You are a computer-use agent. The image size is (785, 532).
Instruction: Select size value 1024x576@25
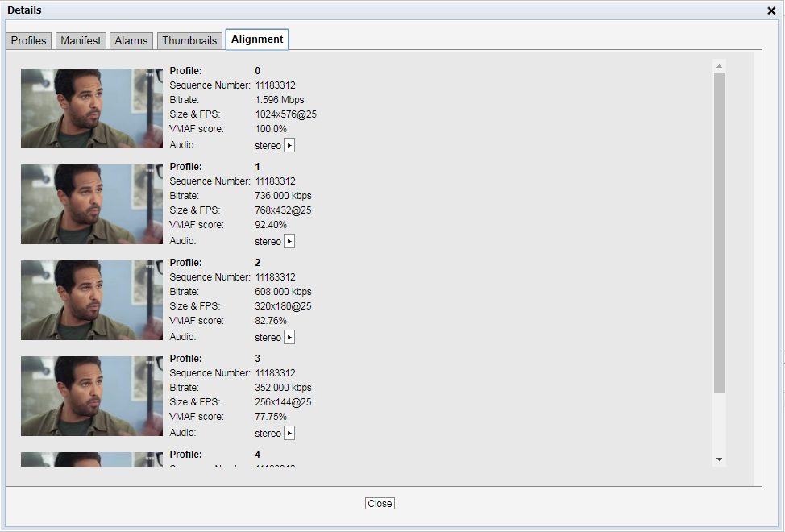[x=286, y=114]
